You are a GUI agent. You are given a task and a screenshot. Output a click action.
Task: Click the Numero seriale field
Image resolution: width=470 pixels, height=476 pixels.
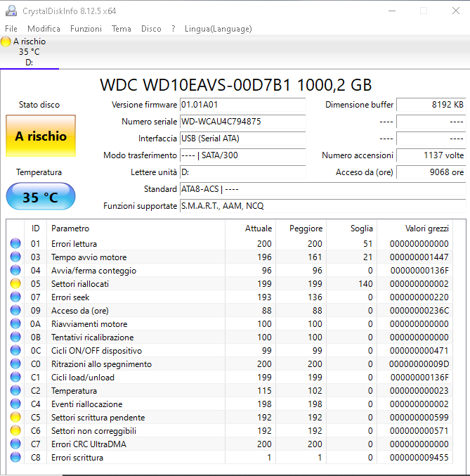242,122
